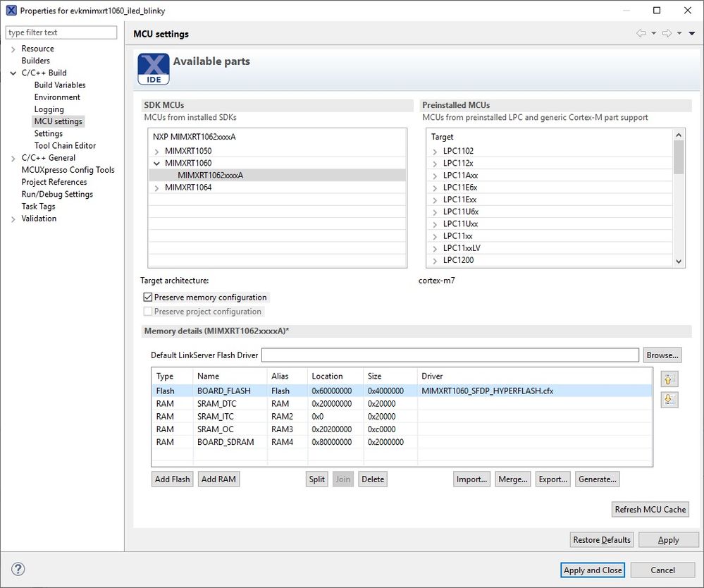
Task: Expand the LPC112x target node
Action: [x=435, y=164]
